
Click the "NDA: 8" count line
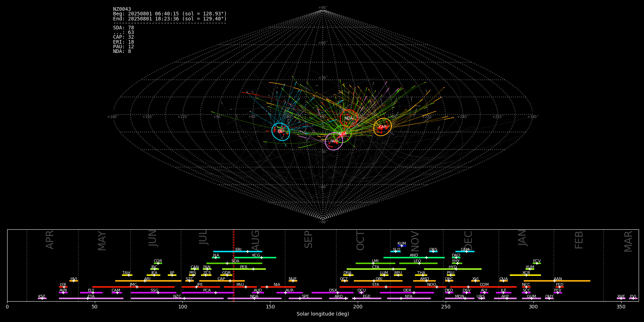coord(122,52)
